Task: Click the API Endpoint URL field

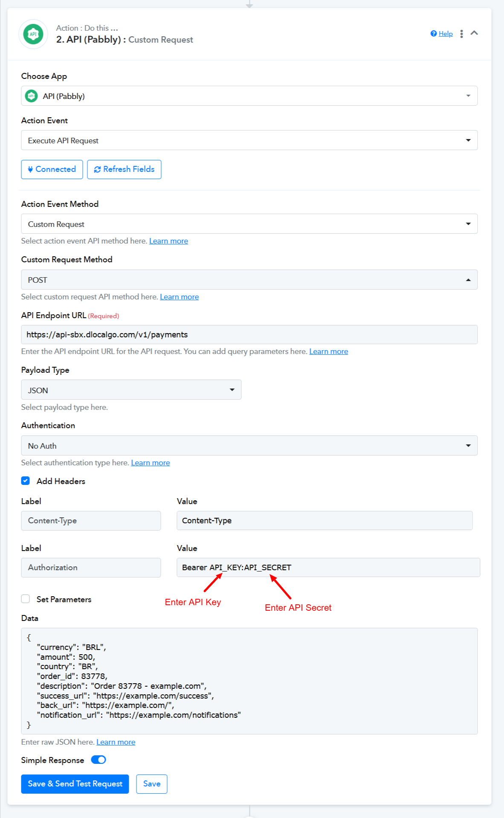Action: (249, 335)
